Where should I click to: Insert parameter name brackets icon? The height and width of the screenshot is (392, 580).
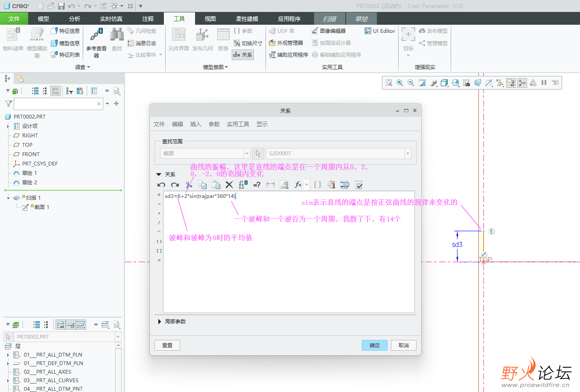tap(318, 185)
